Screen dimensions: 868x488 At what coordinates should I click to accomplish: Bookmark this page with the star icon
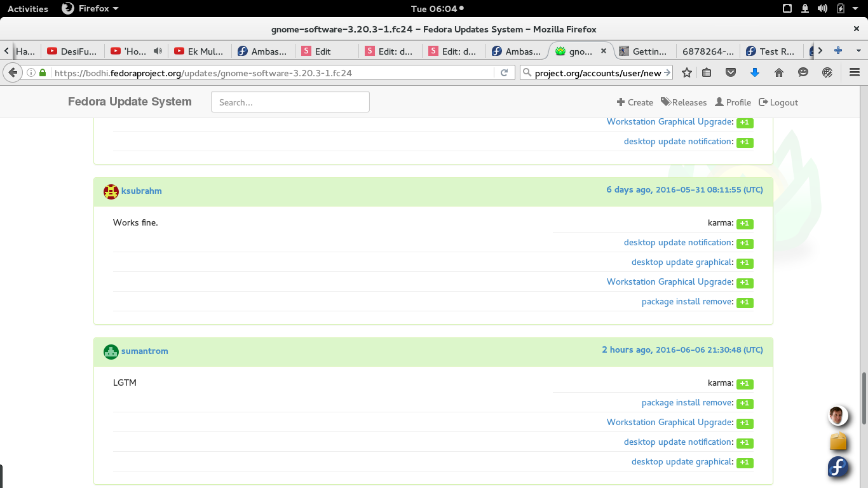point(686,73)
